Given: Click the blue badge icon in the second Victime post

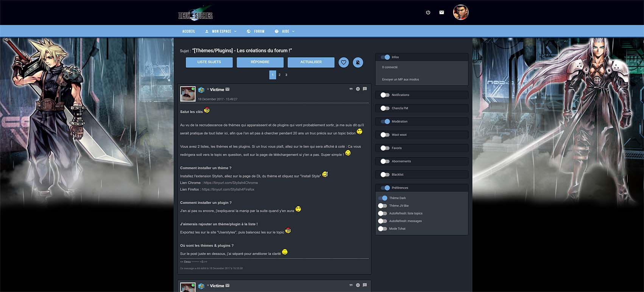Looking at the screenshot, I should pos(201,286).
